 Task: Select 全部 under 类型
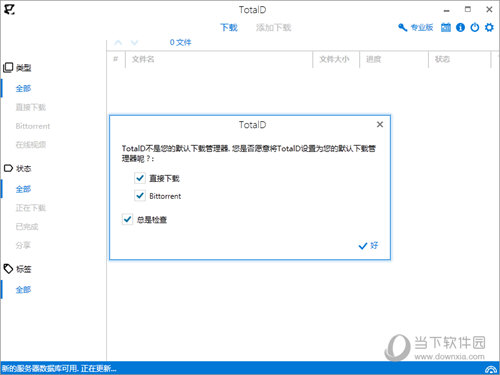click(23, 88)
